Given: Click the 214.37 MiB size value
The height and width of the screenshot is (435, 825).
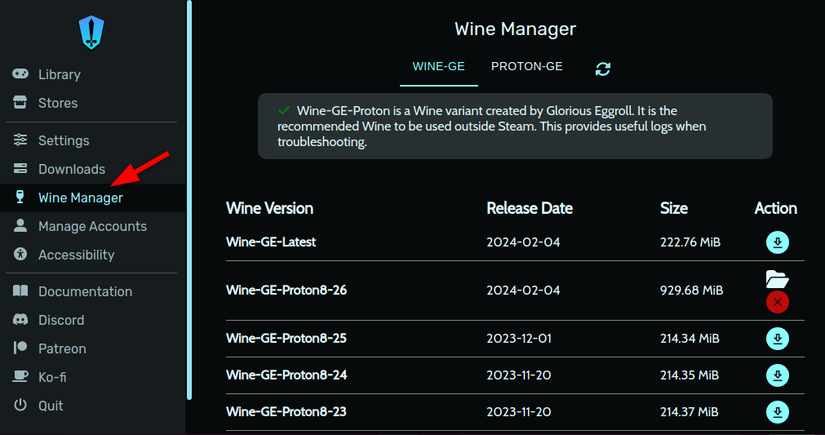Looking at the screenshot, I should click(689, 412).
